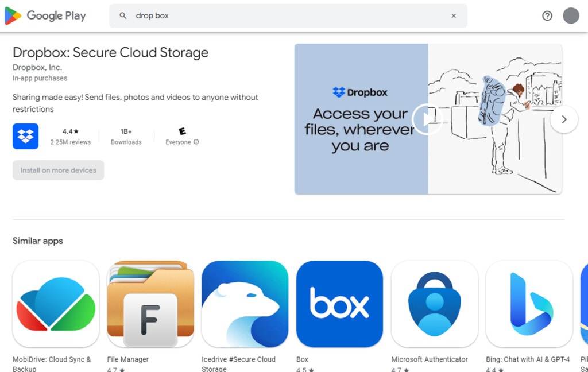Open the Dropbox, Inc. developer link

click(37, 68)
